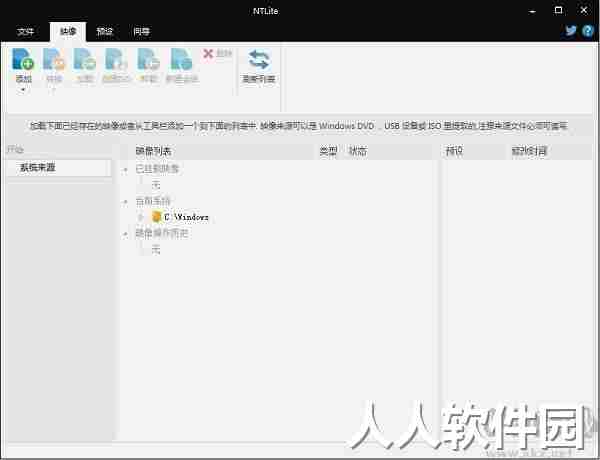Minimize the NTLite window
The height and width of the screenshot is (460, 600).
[x=532, y=11]
